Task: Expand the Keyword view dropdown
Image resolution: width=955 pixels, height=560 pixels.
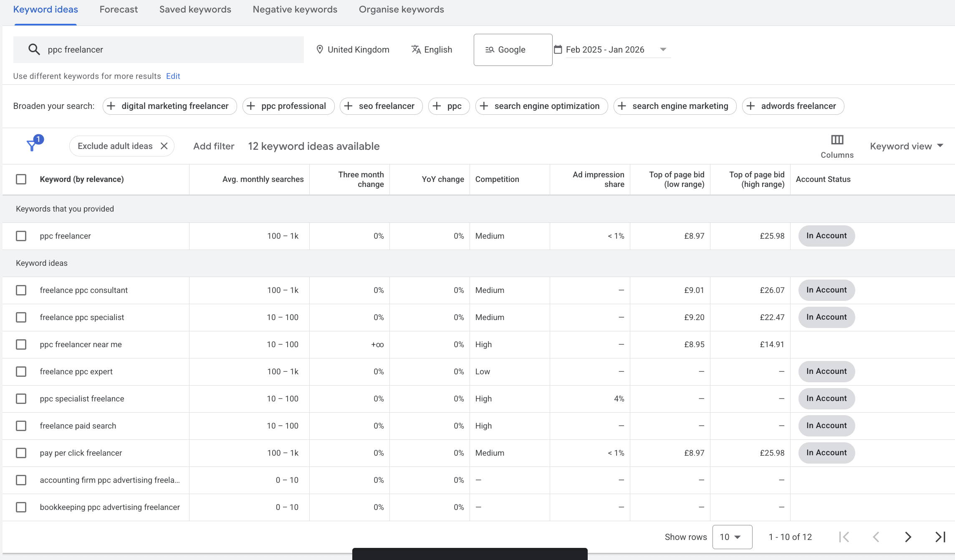Action: pos(906,146)
